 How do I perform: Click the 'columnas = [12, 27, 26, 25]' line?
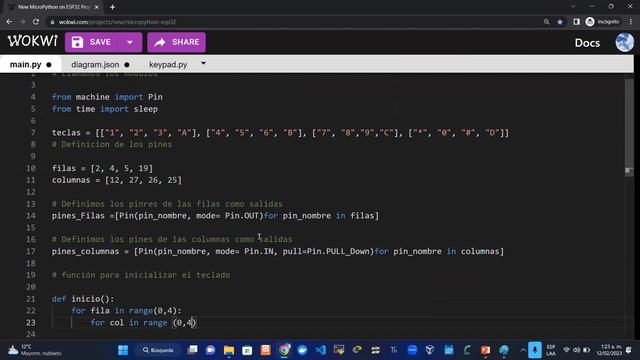tap(117, 180)
